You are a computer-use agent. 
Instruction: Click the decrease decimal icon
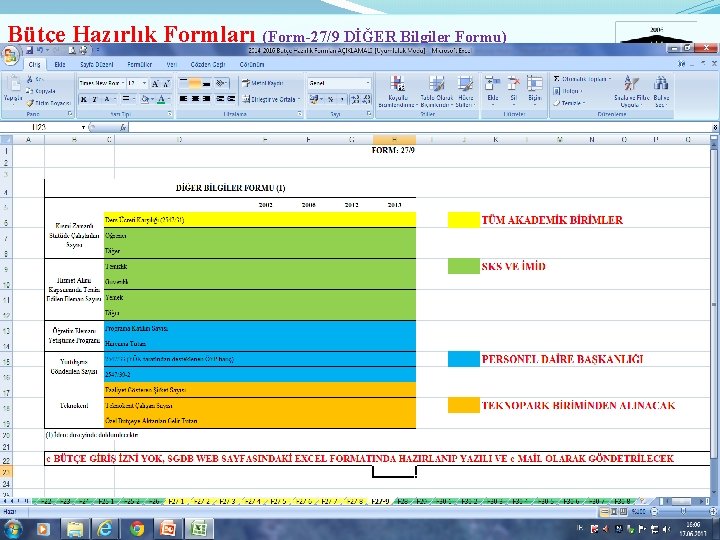click(366, 99)
